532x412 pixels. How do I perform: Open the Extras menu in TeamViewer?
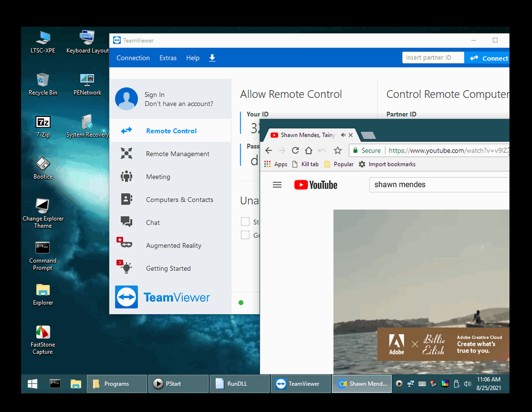pyautogui.click(x=168, y=58)
